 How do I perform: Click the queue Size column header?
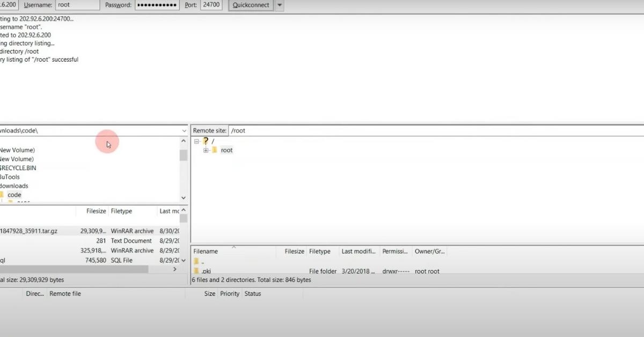(x=210, y=294)
